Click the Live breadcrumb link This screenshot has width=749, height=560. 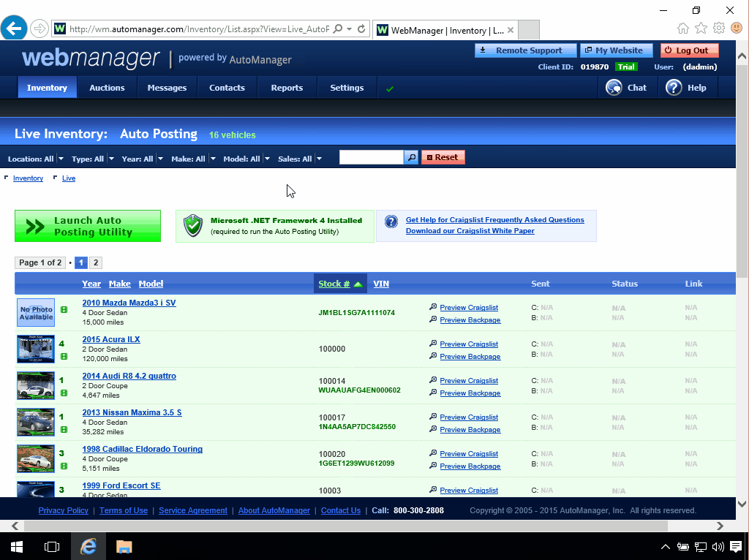click(69, 178)
